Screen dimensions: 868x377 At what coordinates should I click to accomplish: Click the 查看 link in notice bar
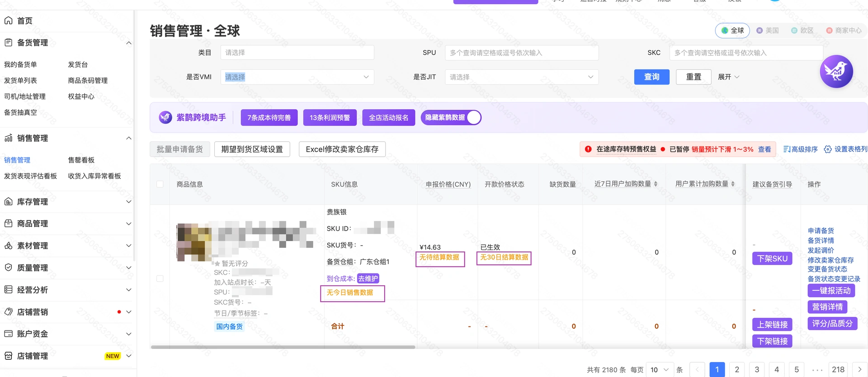click(764, 149)
